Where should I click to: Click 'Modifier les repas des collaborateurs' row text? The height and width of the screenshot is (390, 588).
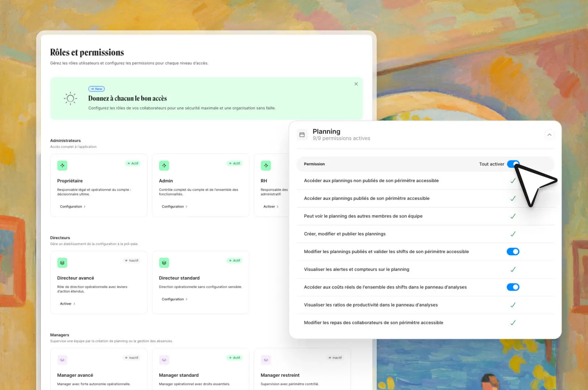click(x=373, y=323)
